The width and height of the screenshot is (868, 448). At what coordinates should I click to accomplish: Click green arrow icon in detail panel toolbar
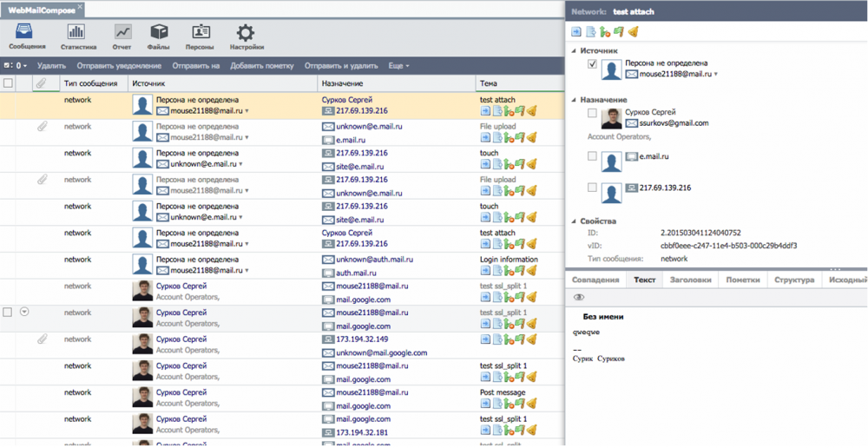[x=605, y=31]
